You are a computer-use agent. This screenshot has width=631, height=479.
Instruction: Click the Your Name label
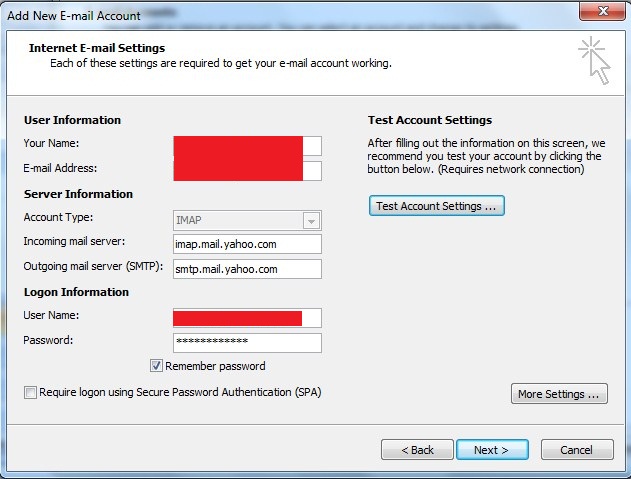click(52, 143)
